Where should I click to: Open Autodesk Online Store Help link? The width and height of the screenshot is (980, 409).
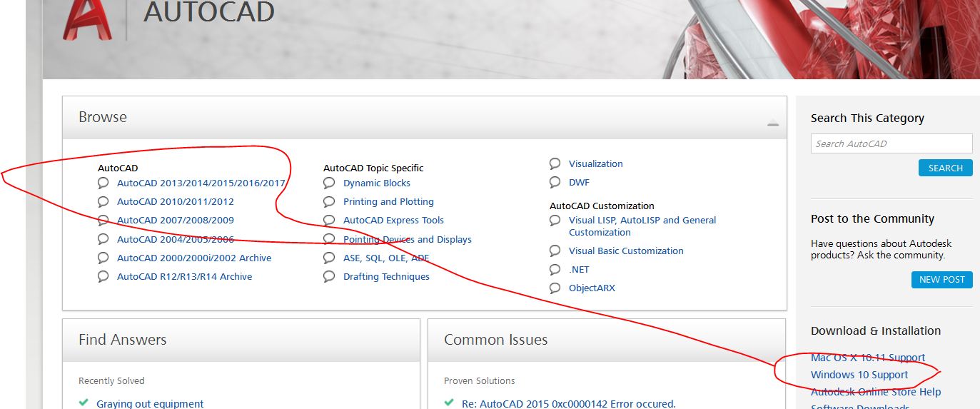pos(876,392)
